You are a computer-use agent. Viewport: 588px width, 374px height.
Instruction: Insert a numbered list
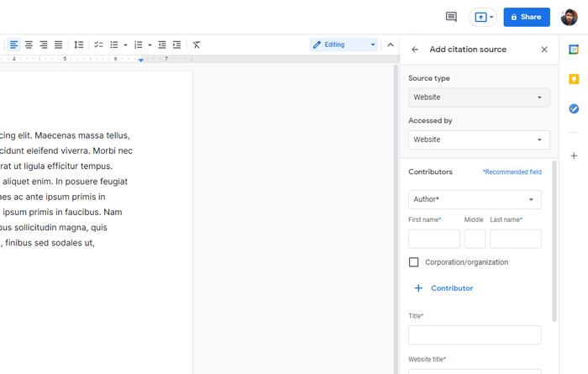click(139, 45)
